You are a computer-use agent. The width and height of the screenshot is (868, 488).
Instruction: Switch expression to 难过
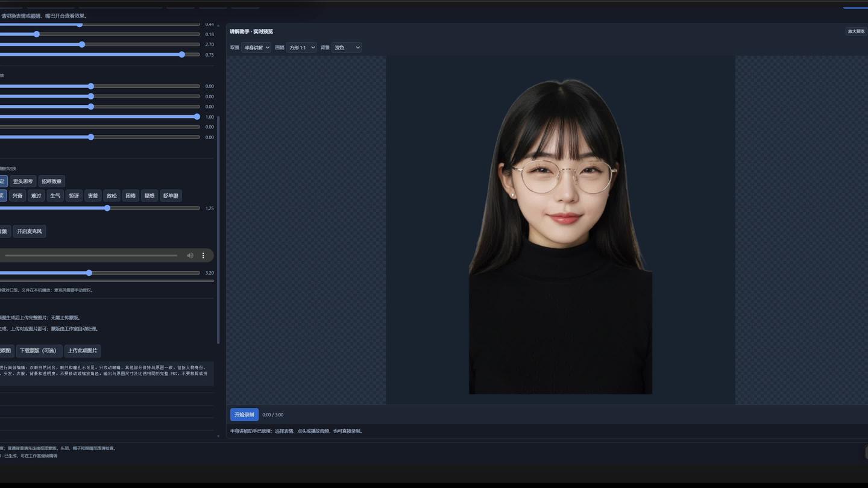tap(36, 196)
